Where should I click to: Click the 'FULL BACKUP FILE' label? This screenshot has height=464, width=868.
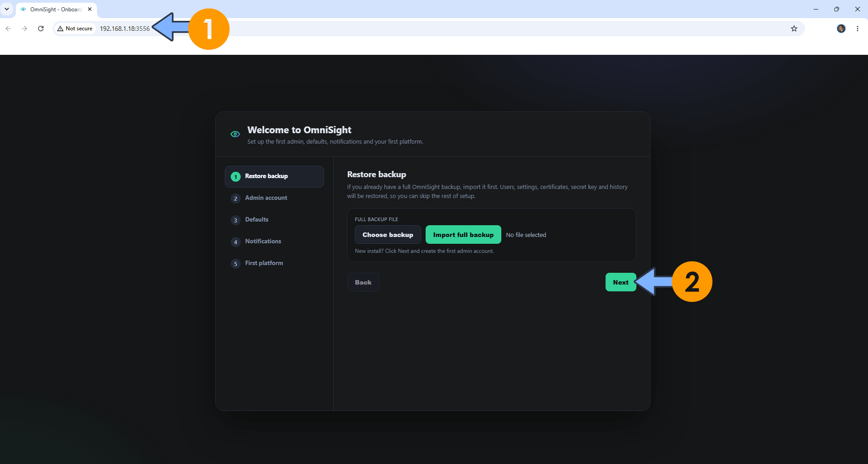coord(376,219)
